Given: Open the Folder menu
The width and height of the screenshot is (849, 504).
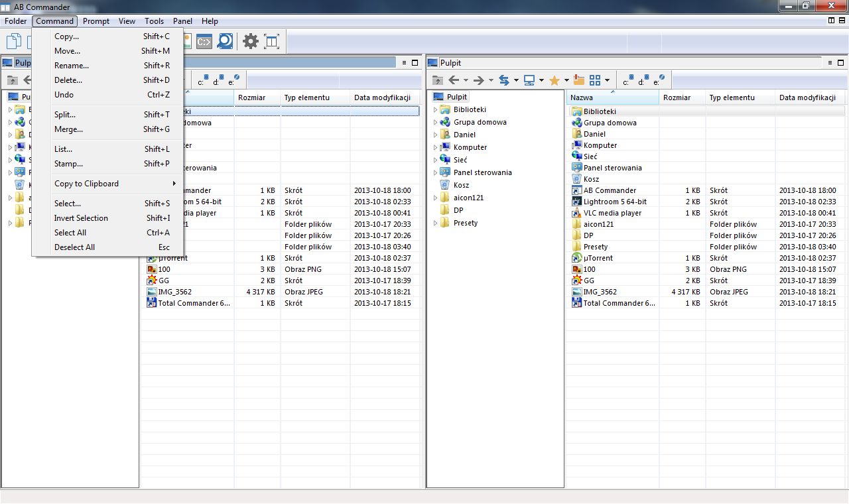Looking at the screenshot, I should pos(16,21).
